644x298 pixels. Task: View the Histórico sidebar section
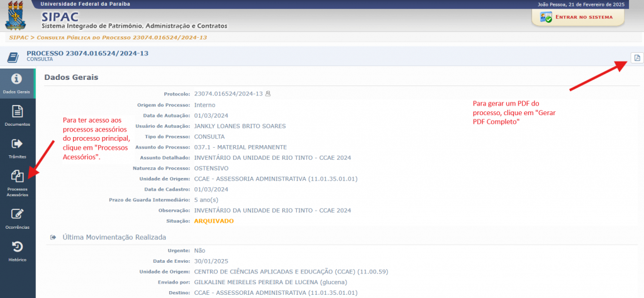click(x=17, y=250)
